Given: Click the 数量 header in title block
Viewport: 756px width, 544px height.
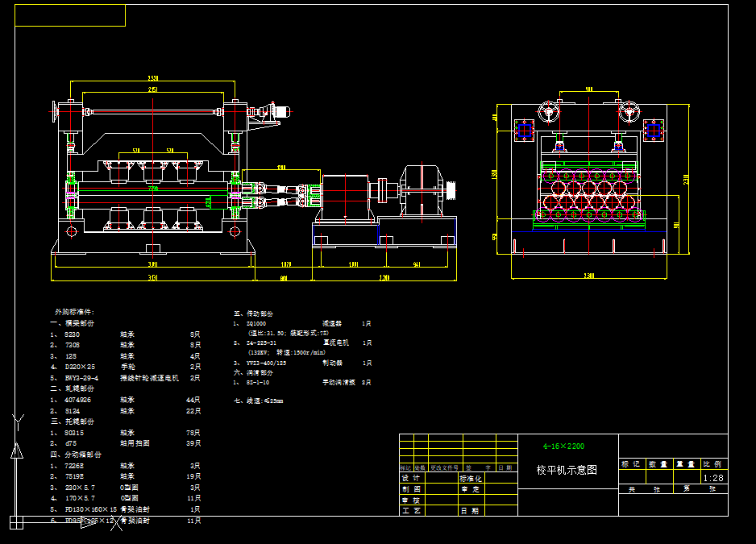Looking at the screenshot, I should pyautogui.click(x=658, y=463).
